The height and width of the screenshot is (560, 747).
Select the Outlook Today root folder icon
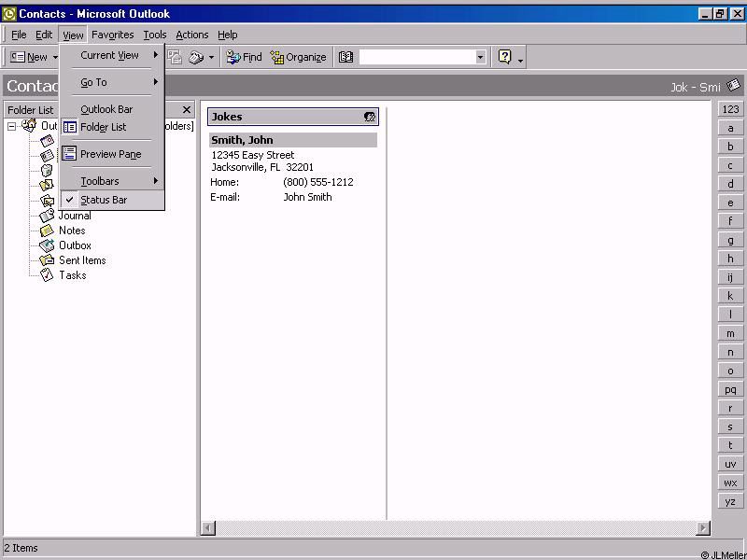29,125
